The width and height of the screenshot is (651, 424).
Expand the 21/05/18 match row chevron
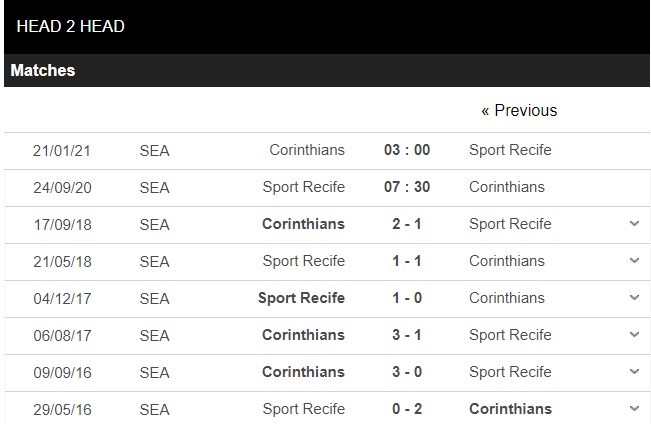point(634,261)
